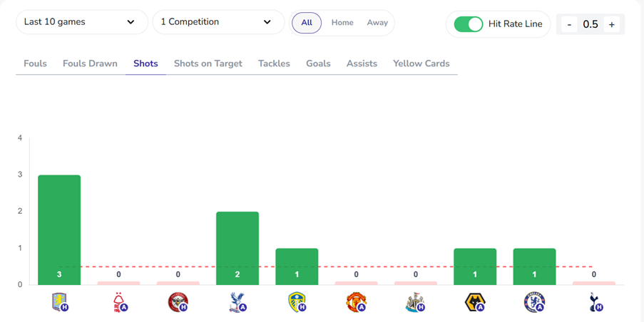Click the Aston Villa club badge
Screen dimensions: 644x322
[x=59, y=302]
